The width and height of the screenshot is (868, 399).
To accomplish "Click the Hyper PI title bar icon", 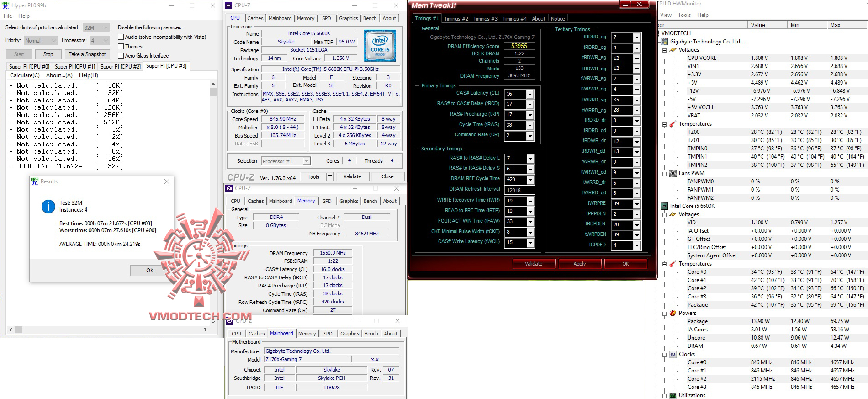I will 5,5.
